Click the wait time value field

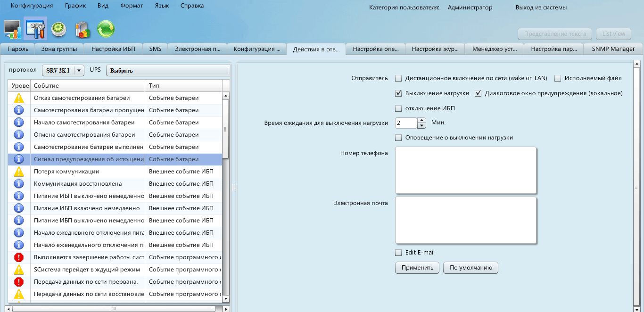[406, 123]
